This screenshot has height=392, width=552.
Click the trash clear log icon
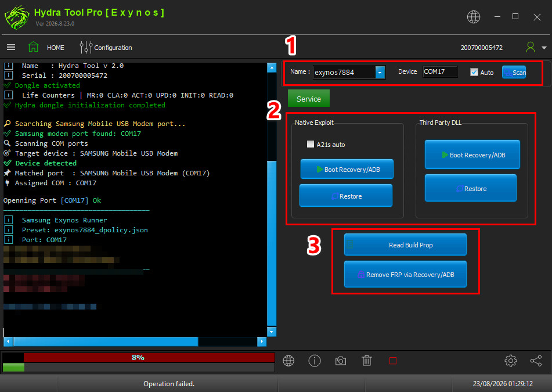(367, 361)
